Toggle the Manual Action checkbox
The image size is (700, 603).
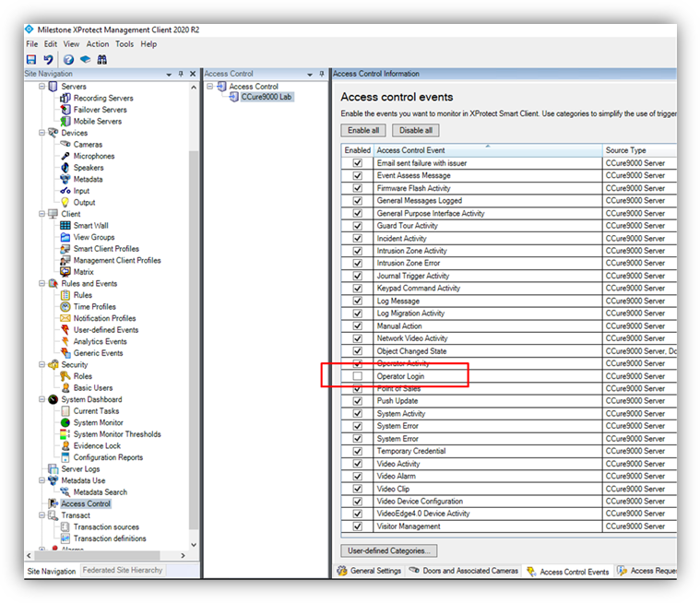point(358,325)
